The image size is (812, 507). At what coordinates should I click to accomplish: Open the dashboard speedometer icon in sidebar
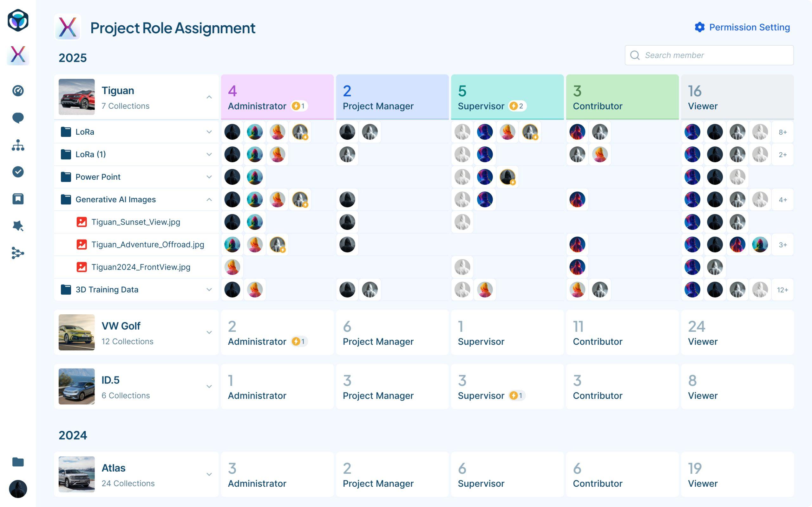pos(18,91)
